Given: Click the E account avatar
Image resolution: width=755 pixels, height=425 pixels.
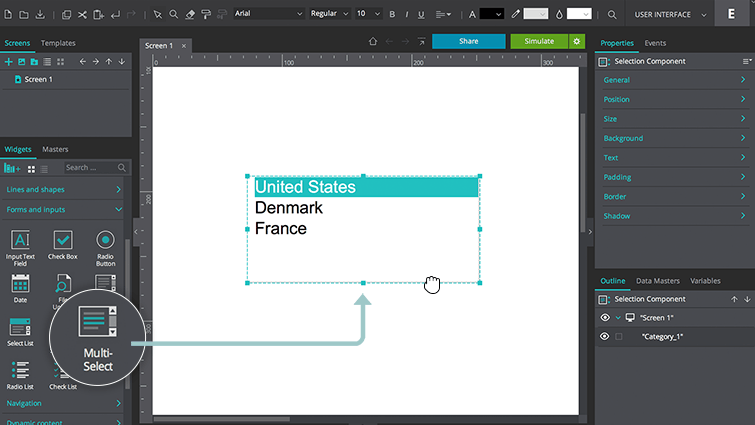Looking at the screenshot, I should (x=731, y=13).
